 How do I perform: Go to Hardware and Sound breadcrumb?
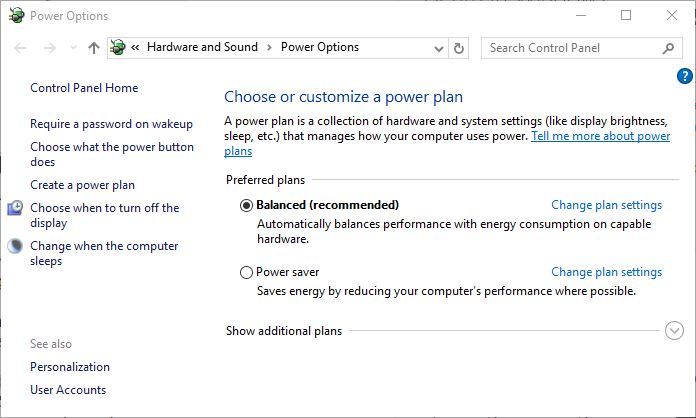(202, 47)
